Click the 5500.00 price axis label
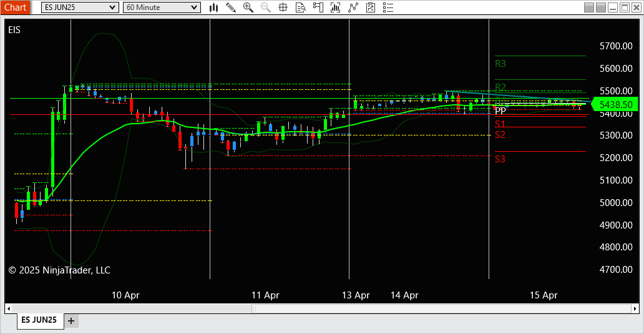 [x=616, y=91]
